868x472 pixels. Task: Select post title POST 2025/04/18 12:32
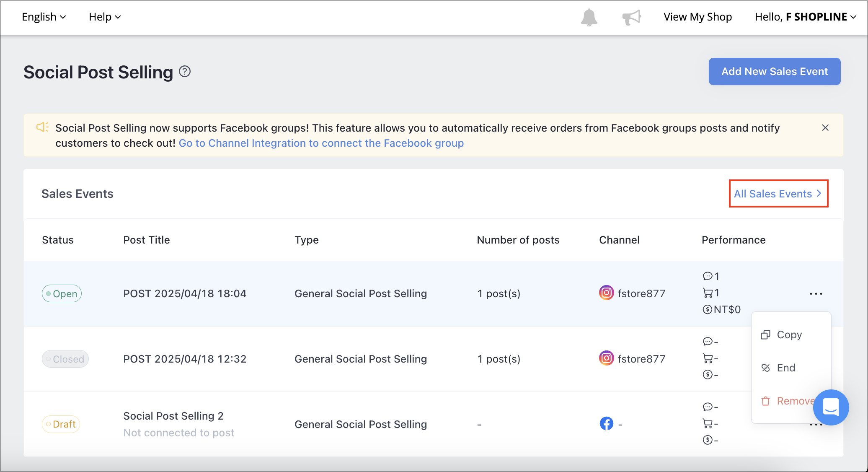click(x=185, y=359)
